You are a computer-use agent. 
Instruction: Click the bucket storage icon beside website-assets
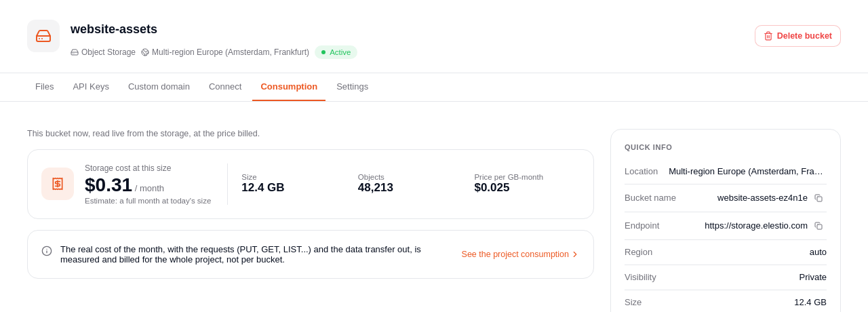pos(43,36)
